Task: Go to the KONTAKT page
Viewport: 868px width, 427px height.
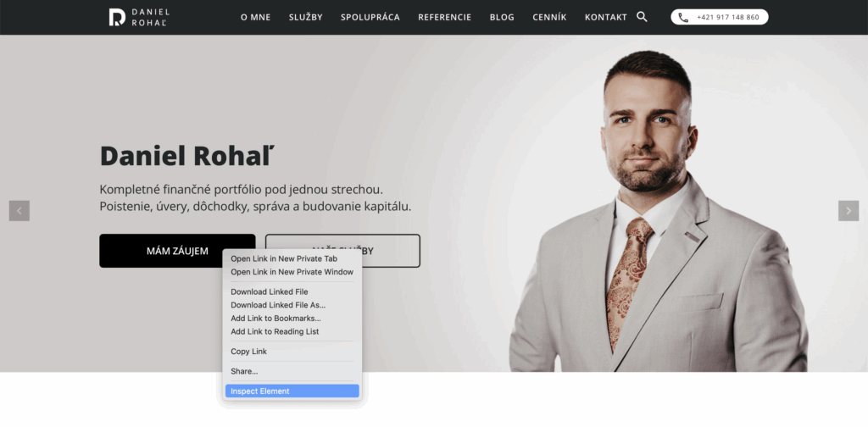Action: click(605, 17)
